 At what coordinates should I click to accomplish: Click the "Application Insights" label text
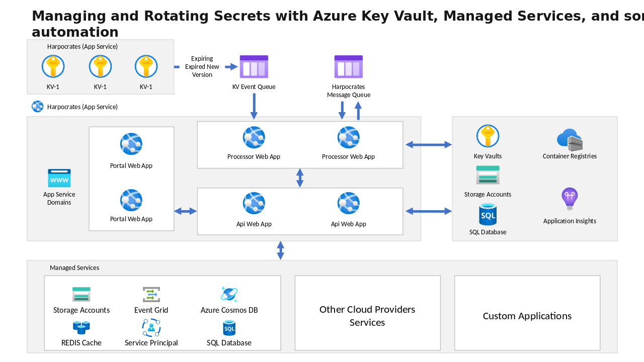[x=570, y=221]
